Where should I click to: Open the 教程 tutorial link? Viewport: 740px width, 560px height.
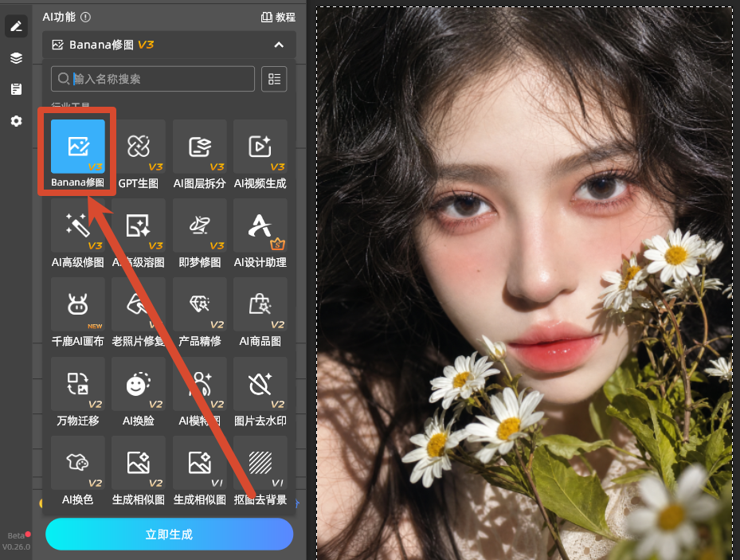(x=279, y=18)
